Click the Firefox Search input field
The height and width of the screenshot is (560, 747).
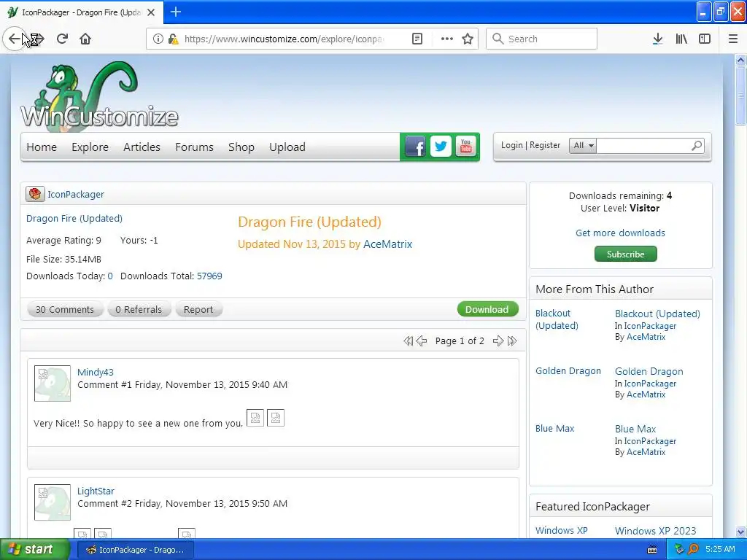[542, 39]
